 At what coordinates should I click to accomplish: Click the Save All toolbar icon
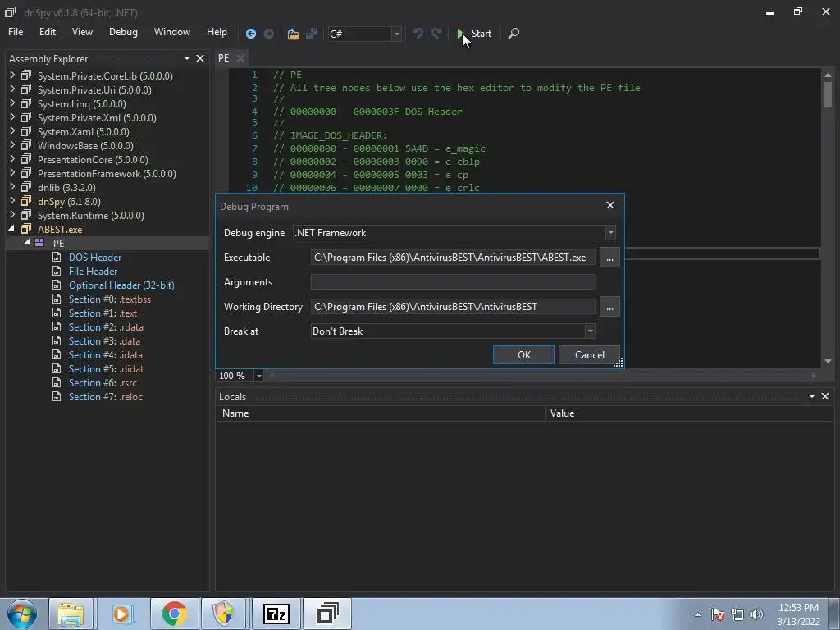coord(312,34)
